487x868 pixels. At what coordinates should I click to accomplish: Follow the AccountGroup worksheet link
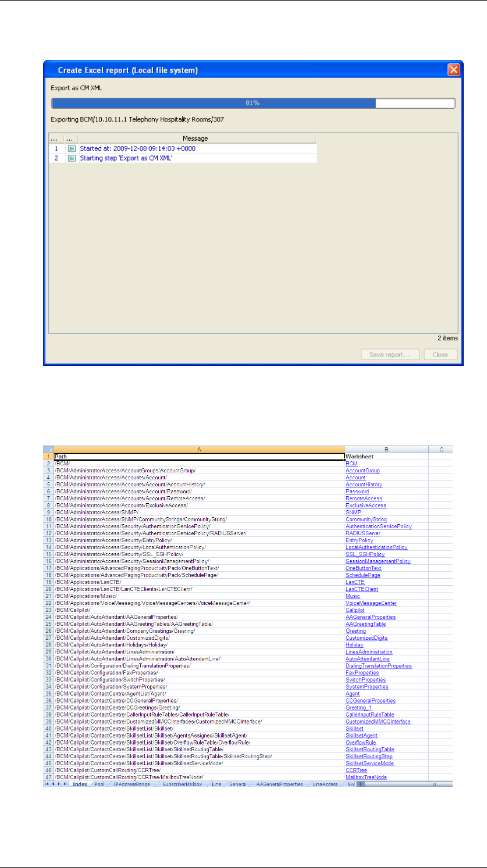362,470
